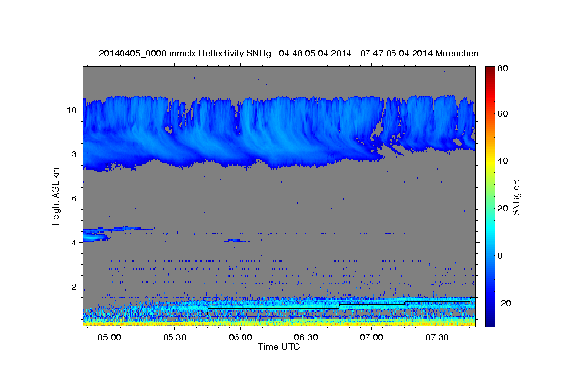Image resolution: width=588 pixels, height=392 pixels.
Task: Click the cyan band of the colorbar
Action: (x=490, y=229)
